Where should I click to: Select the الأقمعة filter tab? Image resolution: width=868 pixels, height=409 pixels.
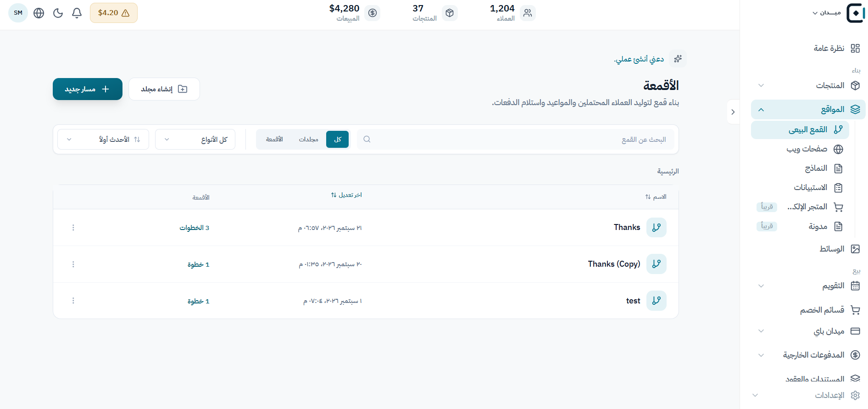click(274, 140)
